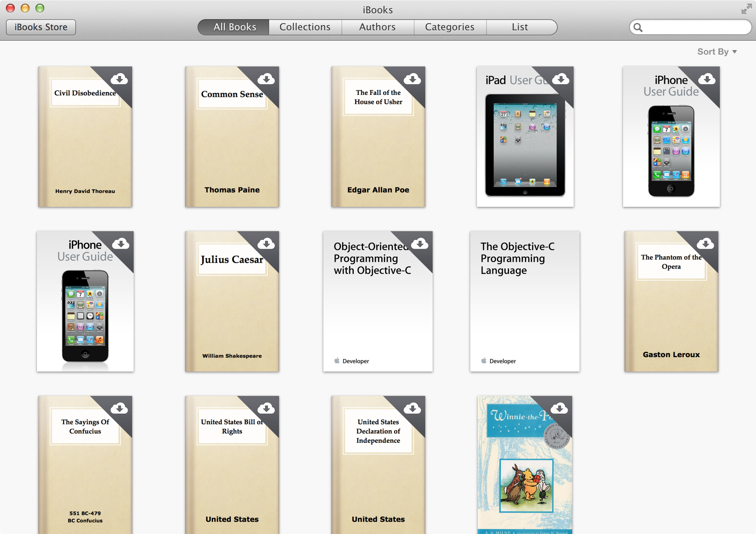Click the "551 BC-479 BC Confucius" text
The image size is (756, 534).
(85, 517)
